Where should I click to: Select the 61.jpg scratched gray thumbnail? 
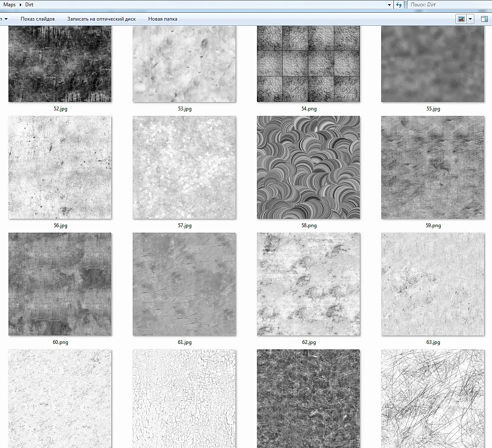184,284
